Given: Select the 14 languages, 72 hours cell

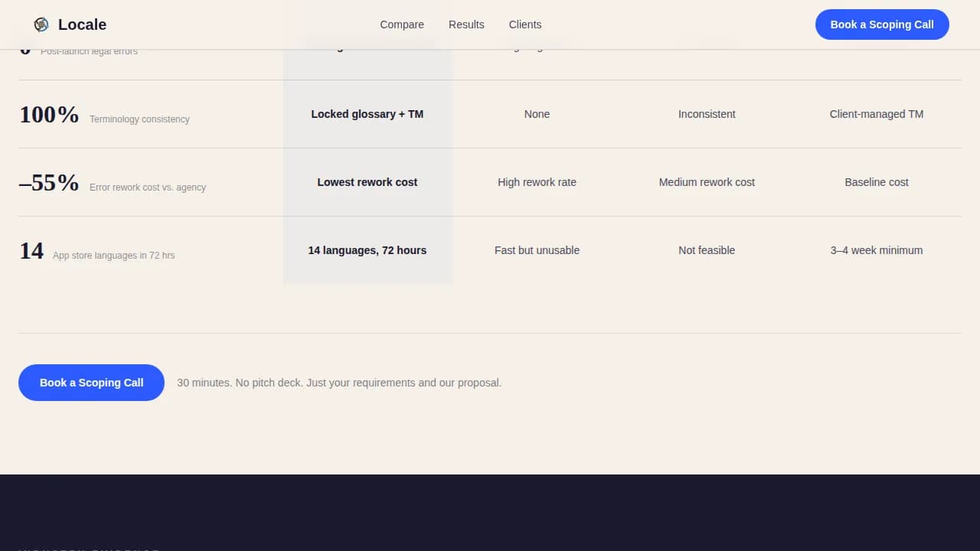Looking at the screenshot, I should pos(367,250).
